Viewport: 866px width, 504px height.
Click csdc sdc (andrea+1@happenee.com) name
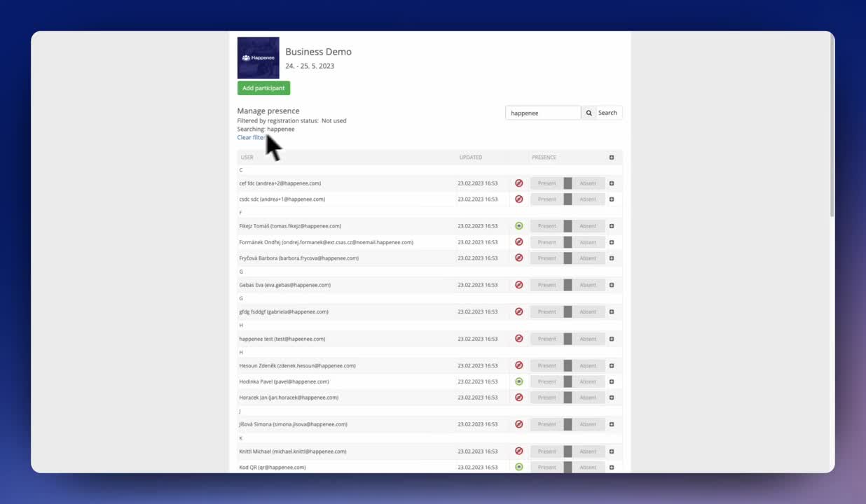[282, 199]
